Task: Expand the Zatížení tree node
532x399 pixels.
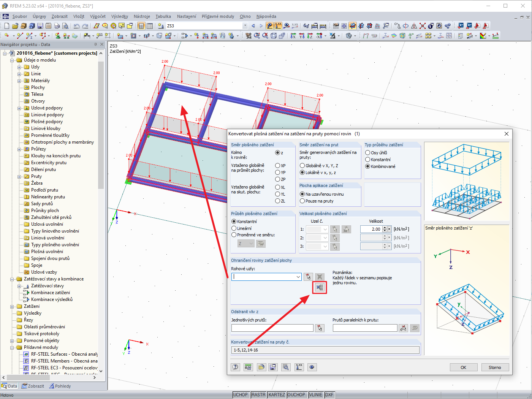Action: click(12, 306)
